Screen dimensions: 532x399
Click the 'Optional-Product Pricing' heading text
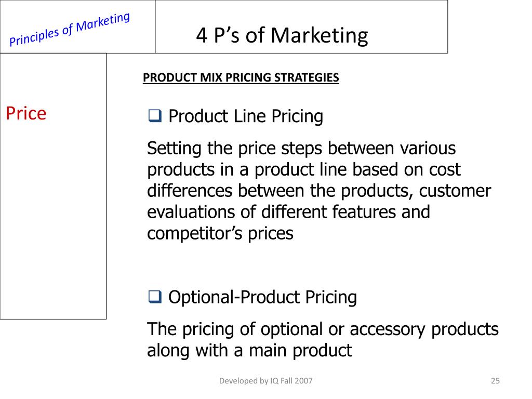(x=262, y=297)
